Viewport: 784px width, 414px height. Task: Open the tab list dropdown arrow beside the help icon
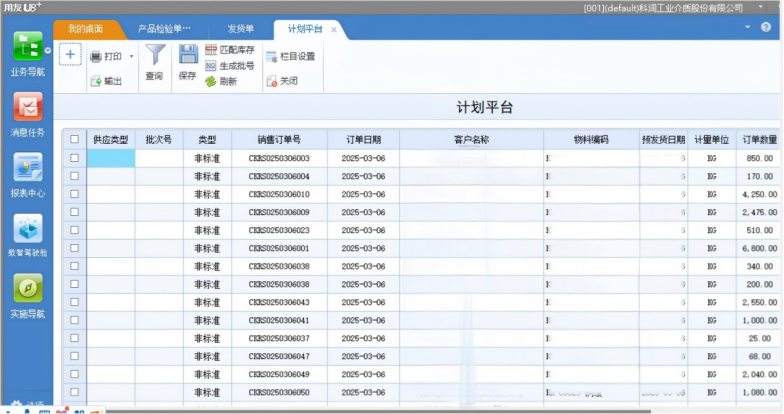(x=748, y=27)
